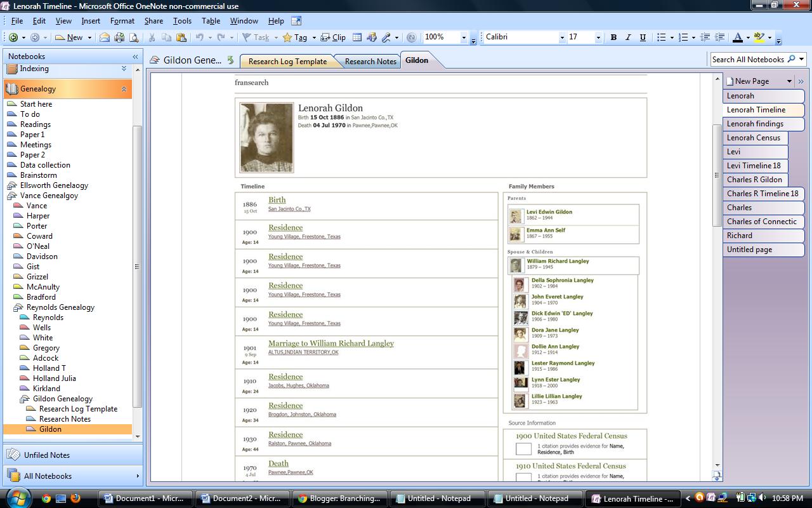
Task: Apply a Tag with the star icon
Action: pyautogui.click(x=295, y=37)
